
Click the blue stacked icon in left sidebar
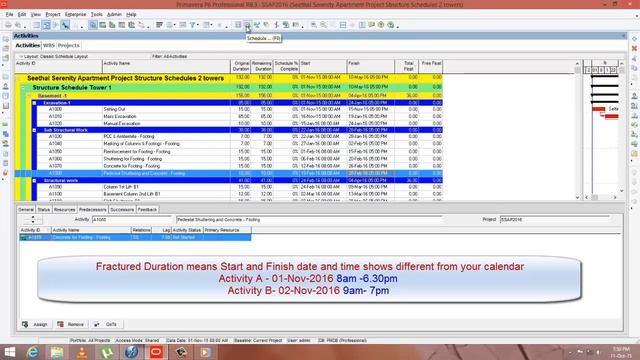pos(5,134)
